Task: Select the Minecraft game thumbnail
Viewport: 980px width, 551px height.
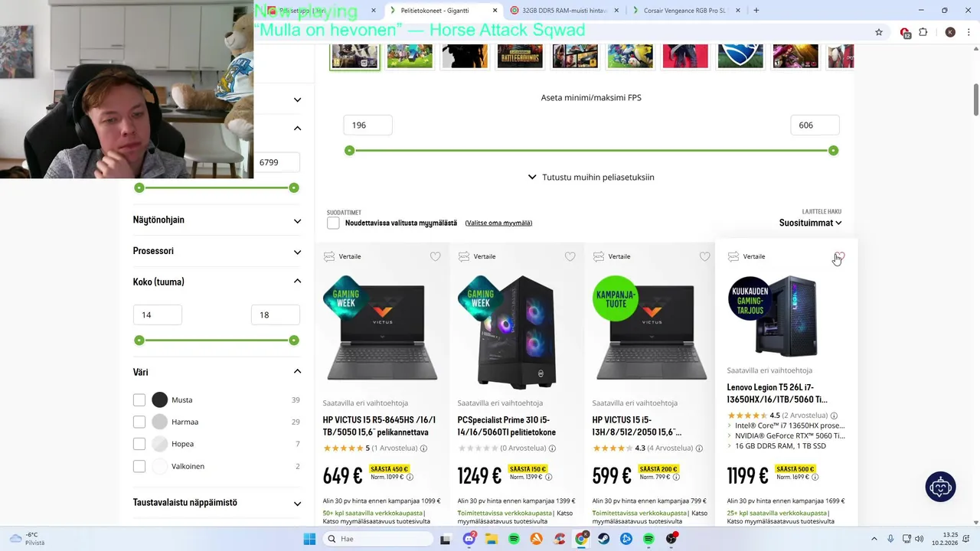Action: tap(410, 56)
